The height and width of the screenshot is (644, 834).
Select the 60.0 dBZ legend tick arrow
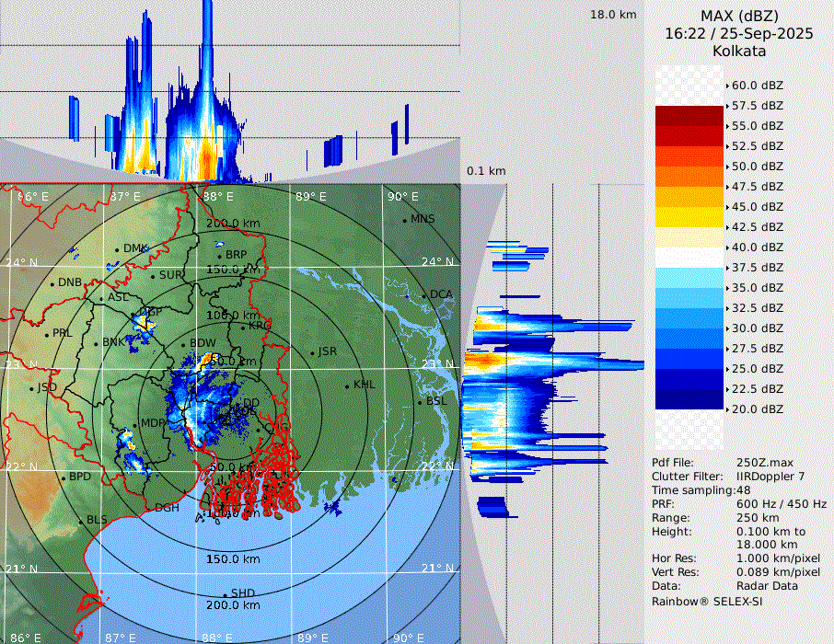pos(727,85)
